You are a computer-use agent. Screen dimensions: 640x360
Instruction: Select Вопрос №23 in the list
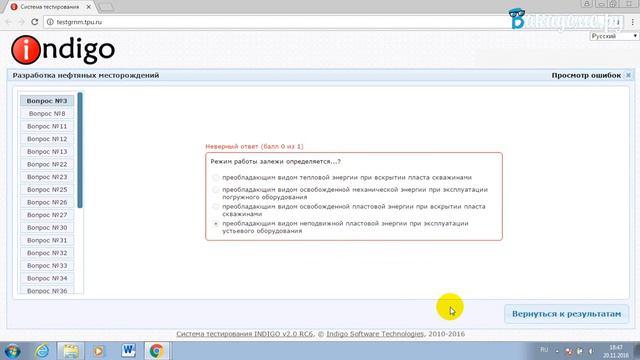(47, 177)
